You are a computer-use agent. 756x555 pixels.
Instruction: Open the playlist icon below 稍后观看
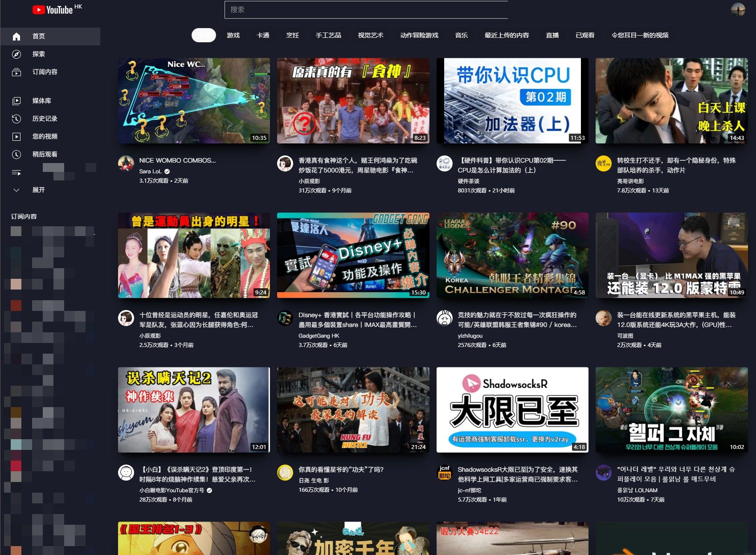[x=16, y=172]
